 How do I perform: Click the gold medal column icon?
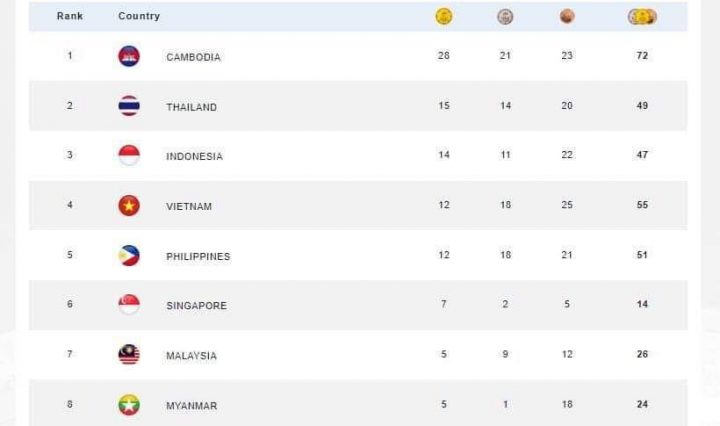click(x=444, y=16)
